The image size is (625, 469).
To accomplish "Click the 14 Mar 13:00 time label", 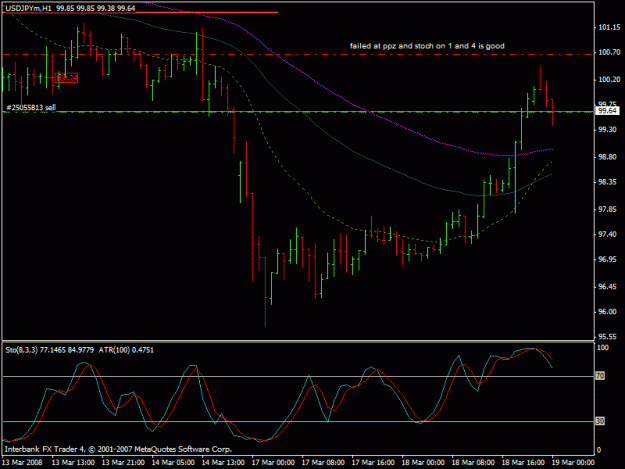I will (223, 463).
